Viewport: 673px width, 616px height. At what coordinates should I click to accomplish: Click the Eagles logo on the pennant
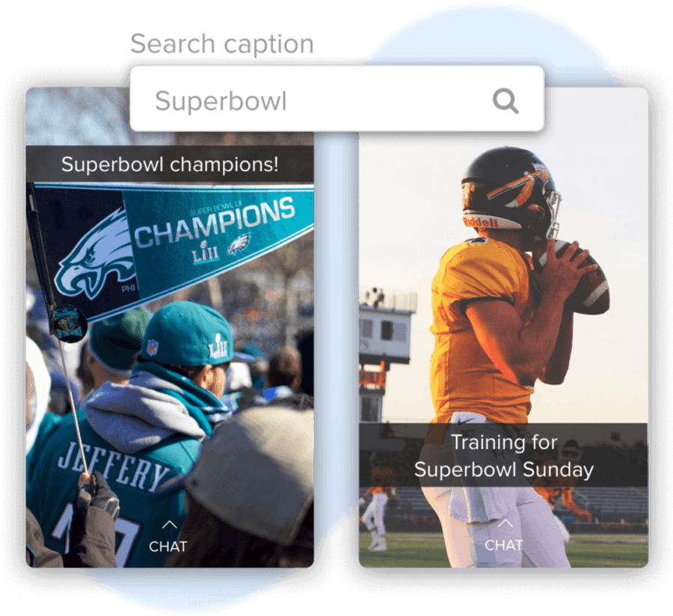[95, 255]
